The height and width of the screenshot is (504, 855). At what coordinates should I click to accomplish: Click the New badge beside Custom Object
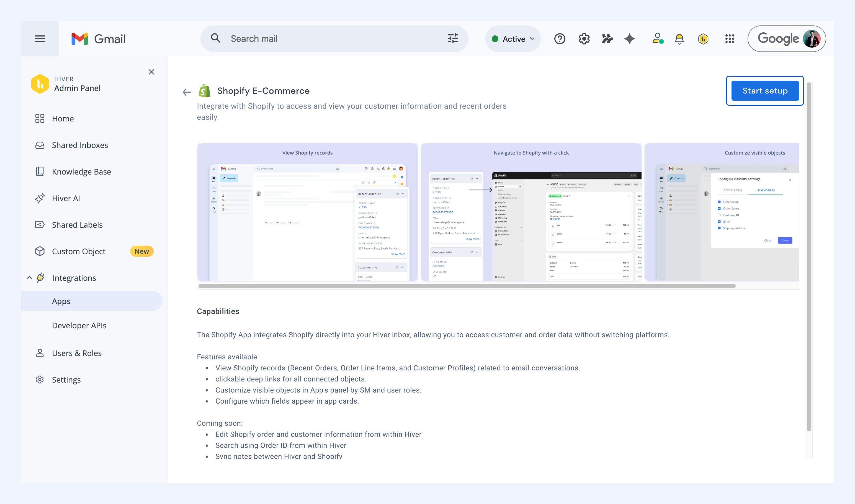coord(142,251)
